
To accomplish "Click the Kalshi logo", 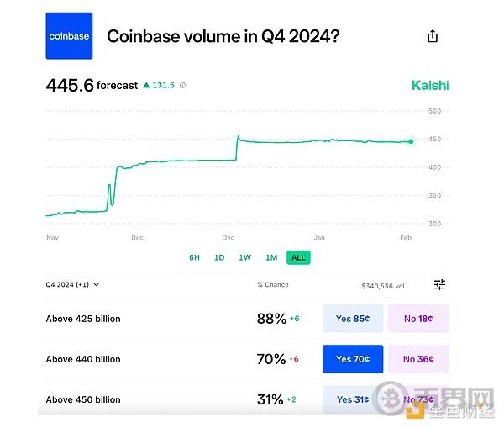I will pos(430,85).
